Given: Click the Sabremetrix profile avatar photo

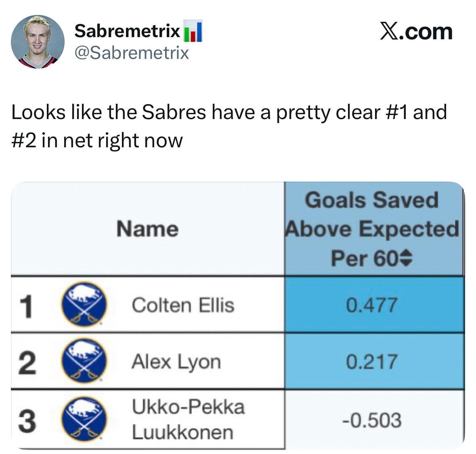Looking at the screenshot, I should [x=38, y=42].
